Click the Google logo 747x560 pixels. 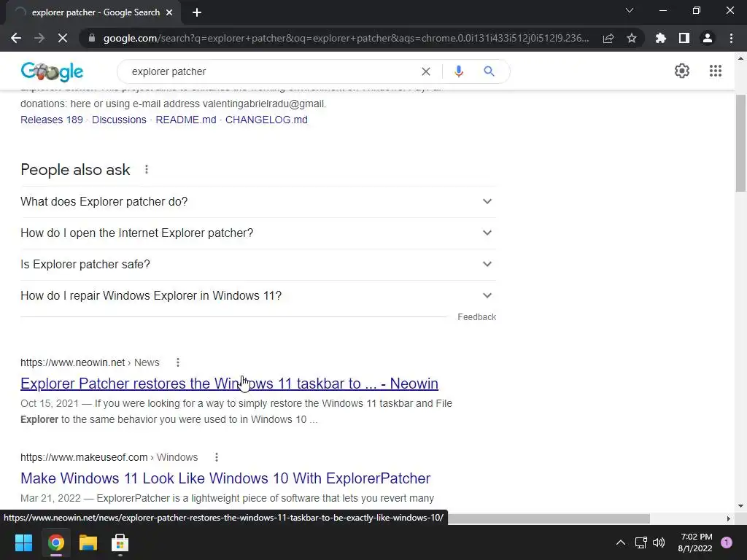pos(52,71)
